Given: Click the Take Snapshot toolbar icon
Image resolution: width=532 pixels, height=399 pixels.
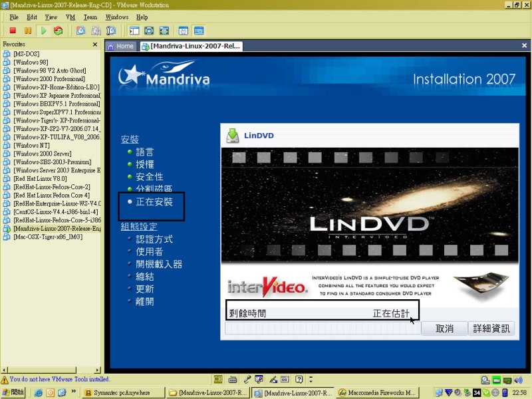Looking at the screenshot, I should [x=80, y=31].
